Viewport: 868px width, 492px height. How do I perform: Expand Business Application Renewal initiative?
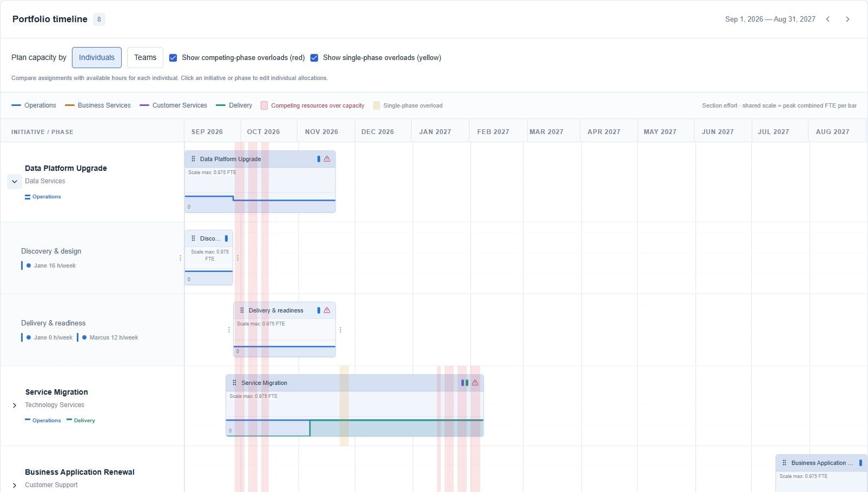point(15,486)
